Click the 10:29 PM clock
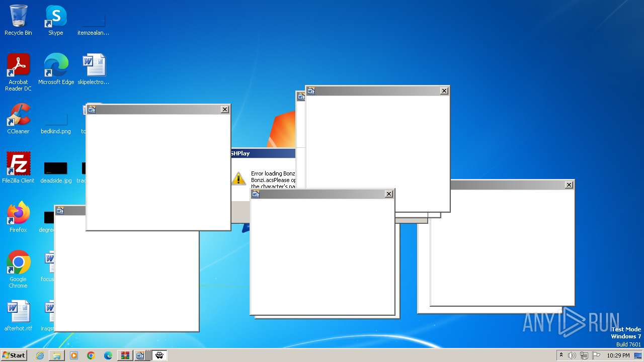 (618, 355)
